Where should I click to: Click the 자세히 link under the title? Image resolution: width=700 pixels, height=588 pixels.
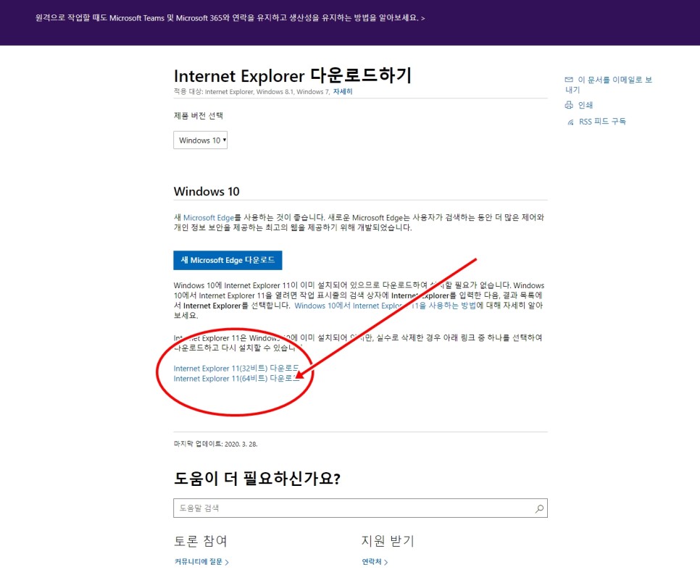[x=343, y=91]
